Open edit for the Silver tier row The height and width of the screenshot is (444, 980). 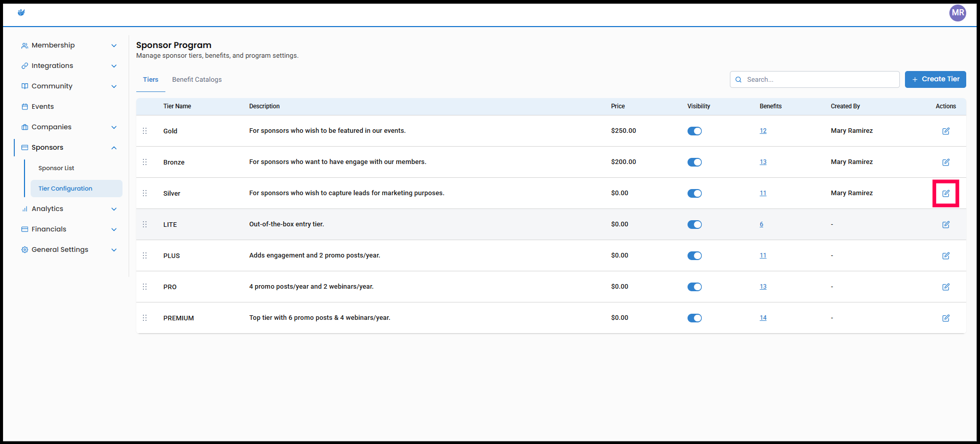(x=945, y=194)
